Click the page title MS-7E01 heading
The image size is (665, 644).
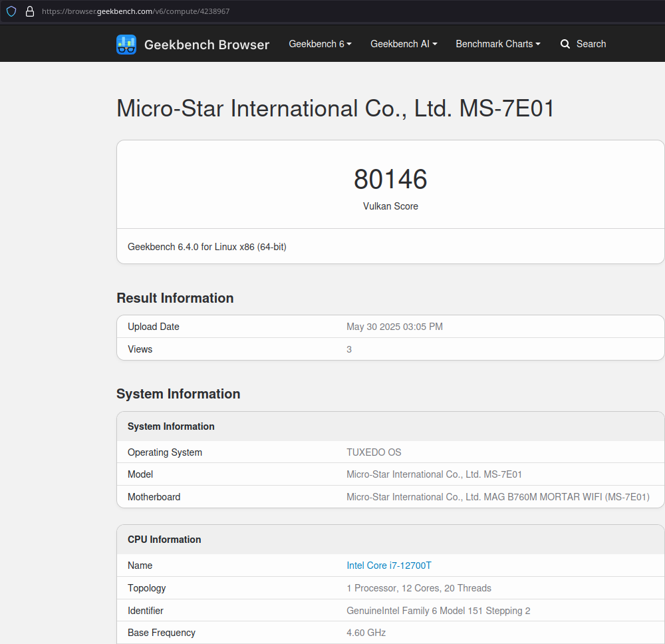tap(335, 108)
